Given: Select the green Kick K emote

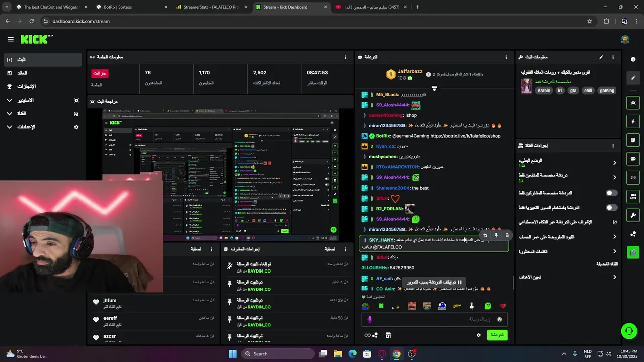Looking at the screenshot, I should tap(381, 306).
